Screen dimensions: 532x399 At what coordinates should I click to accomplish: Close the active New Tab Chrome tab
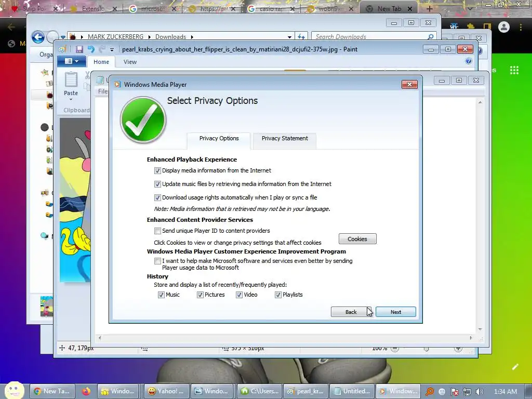pos(410,9)
